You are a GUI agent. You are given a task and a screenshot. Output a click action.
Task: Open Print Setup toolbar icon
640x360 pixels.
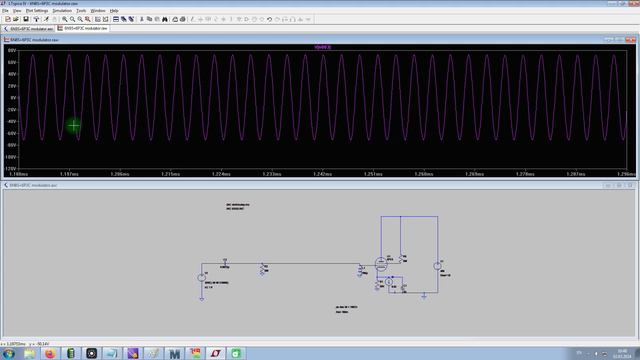click(175, 19)
